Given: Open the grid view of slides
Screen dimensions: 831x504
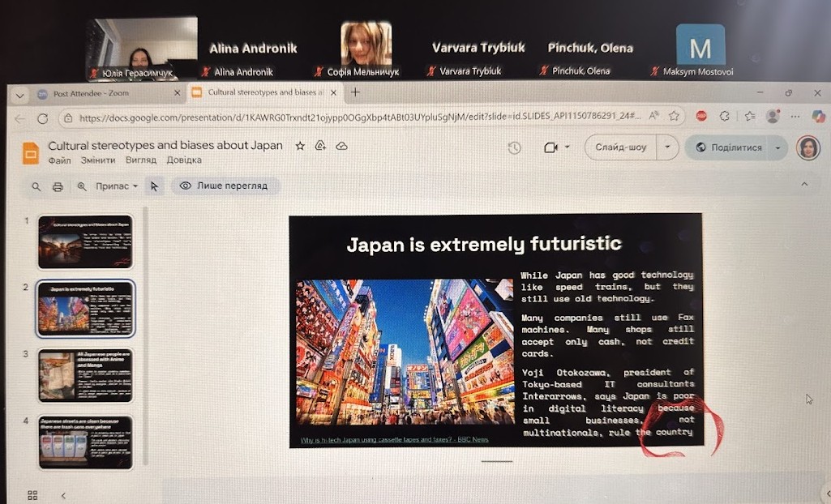Looking at the screenshot, I should click(x=33, y=495).
